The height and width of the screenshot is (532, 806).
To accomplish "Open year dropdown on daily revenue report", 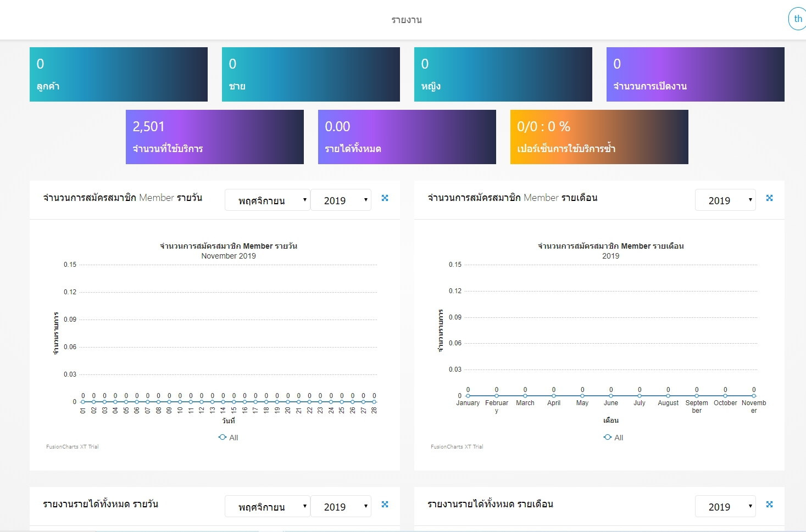I will point(341,507).
